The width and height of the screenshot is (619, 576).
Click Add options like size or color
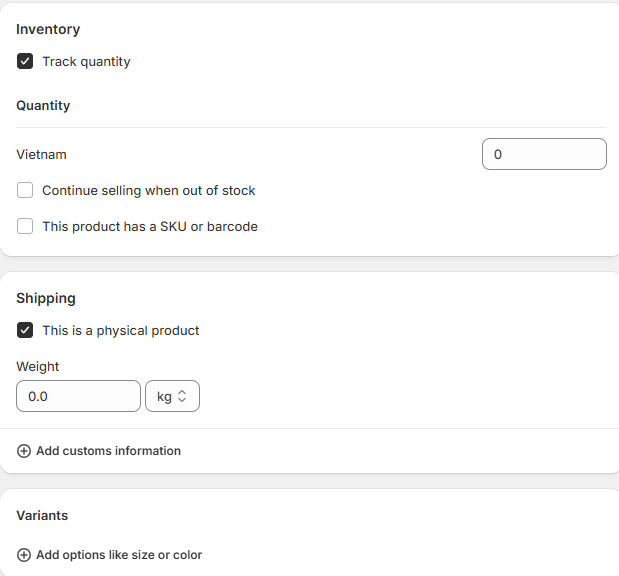tap(119, 555)
